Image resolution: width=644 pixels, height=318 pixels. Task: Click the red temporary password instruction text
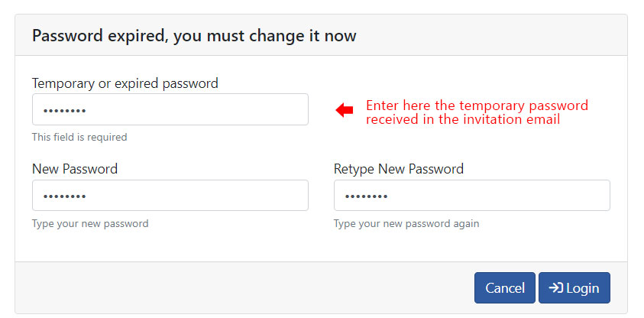pyautogui.click(x=477, y=112)
